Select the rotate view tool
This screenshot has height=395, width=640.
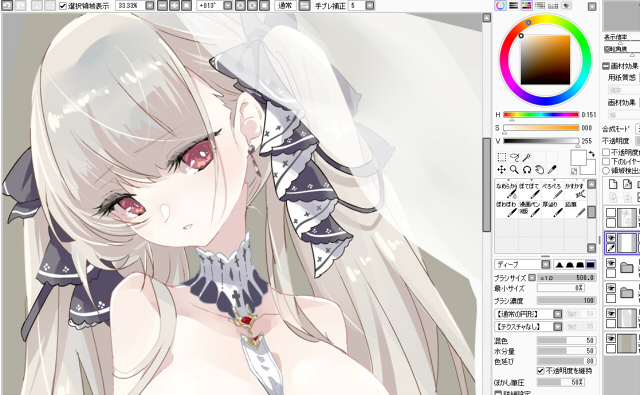527,169
